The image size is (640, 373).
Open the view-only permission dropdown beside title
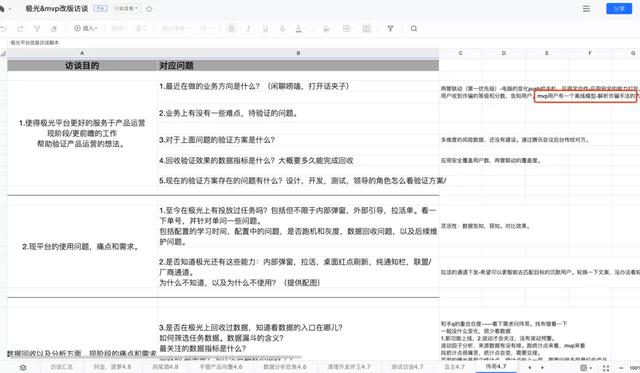[126, 9]
